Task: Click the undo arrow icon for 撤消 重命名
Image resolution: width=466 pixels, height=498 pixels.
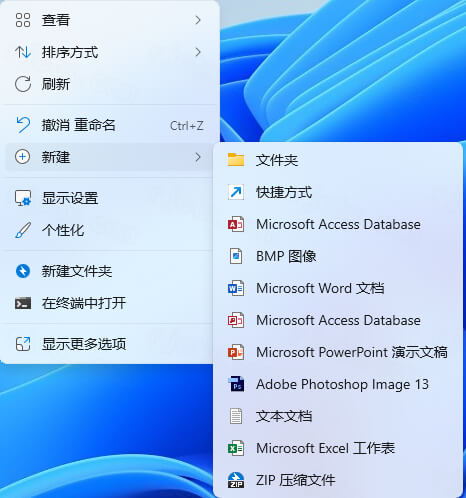Action: pyautogui.click(x=23, y=125)
